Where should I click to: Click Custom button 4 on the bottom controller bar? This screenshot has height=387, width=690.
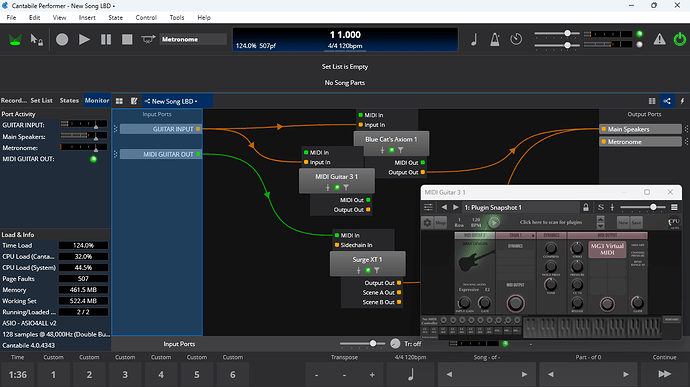tap(161, 375)
